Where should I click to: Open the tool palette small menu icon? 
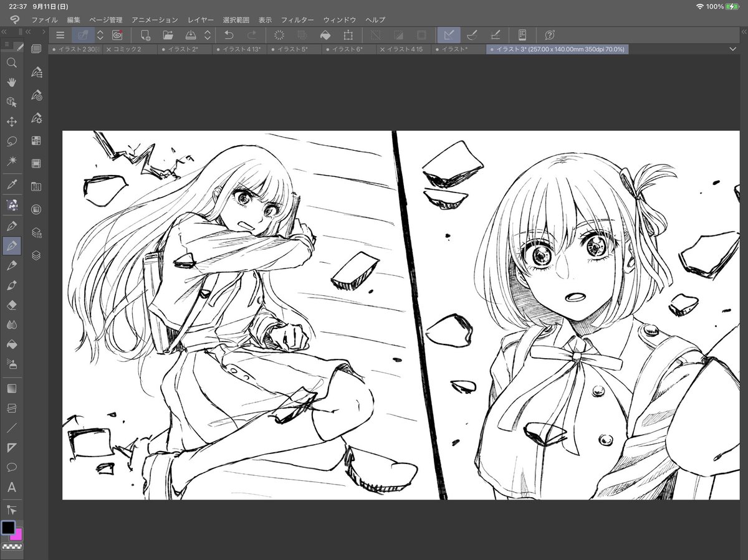(x=7, y=45)
